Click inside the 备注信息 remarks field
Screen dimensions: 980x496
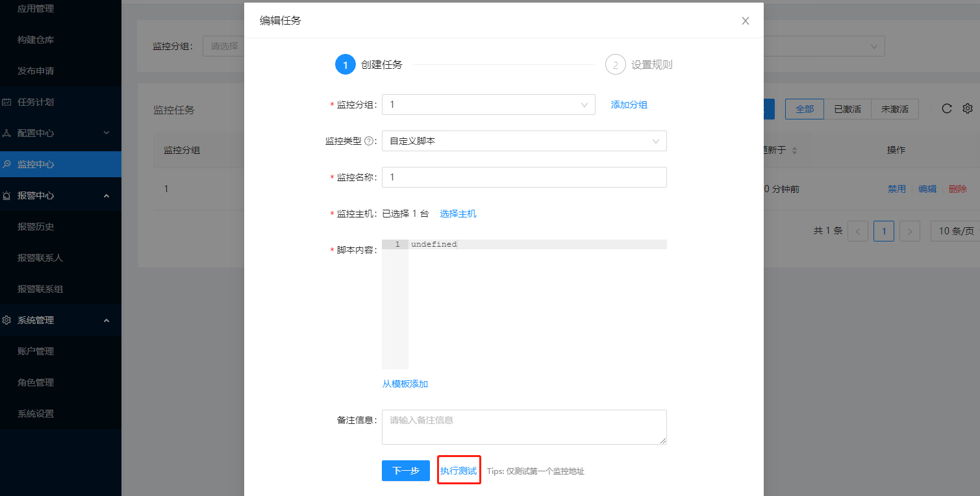tap(524, 427)
